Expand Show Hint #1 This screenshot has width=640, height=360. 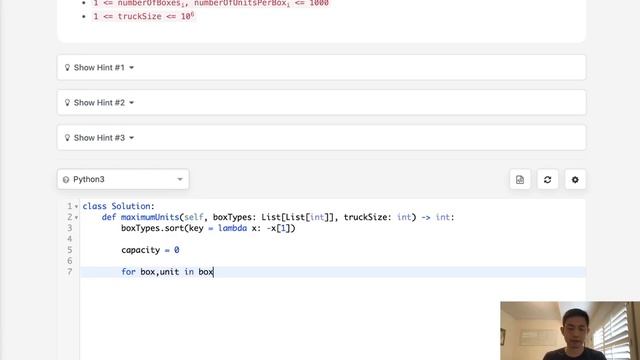(321, 67)
